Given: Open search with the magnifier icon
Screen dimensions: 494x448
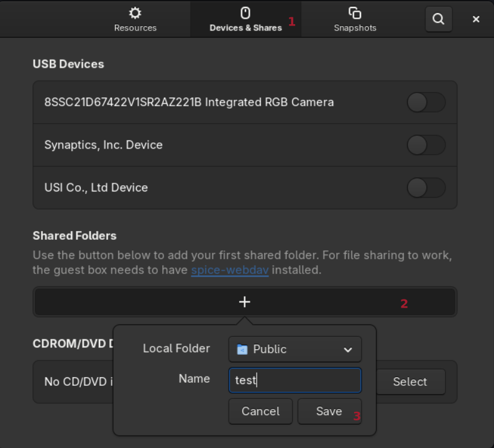Looking at the screenshot, I should pos(438,19).
